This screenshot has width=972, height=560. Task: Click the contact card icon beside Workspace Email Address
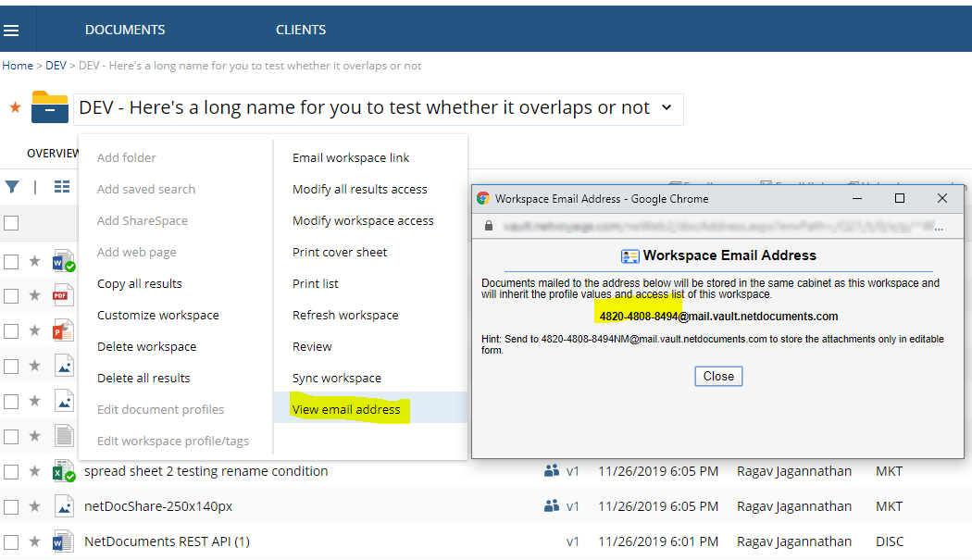pyautogui.click(x=629, y=256)
